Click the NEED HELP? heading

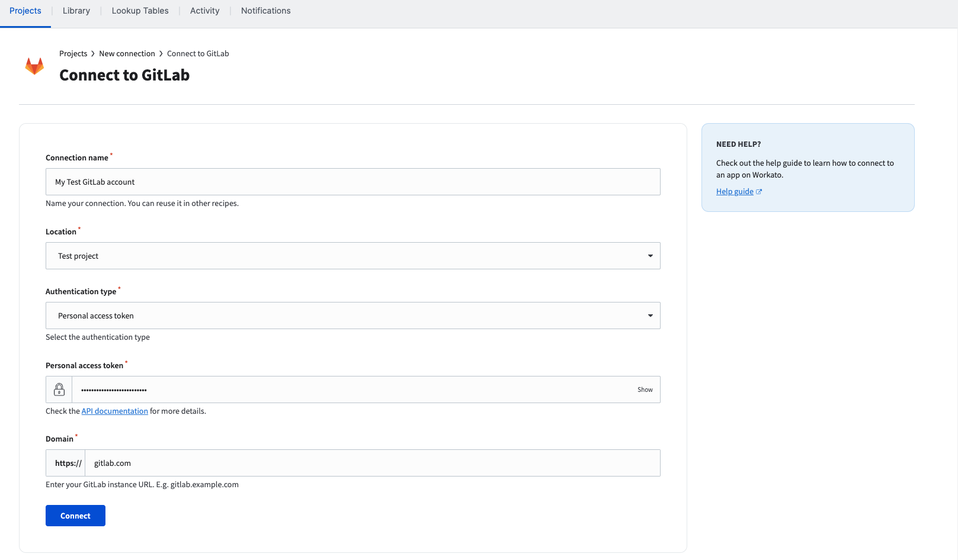pos(739,144)
